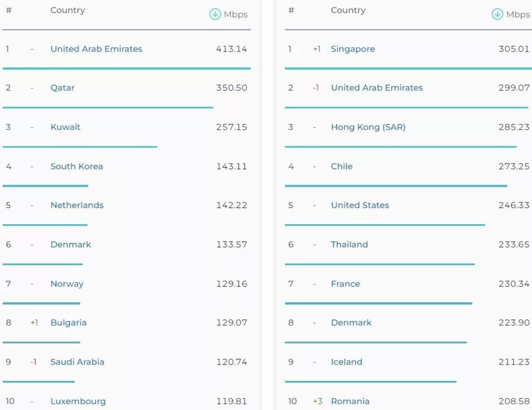Image resolution: width=532 pixels, height=410 pixels.
Task: Select Iceland in the right ranking
Action: (347, 362)
